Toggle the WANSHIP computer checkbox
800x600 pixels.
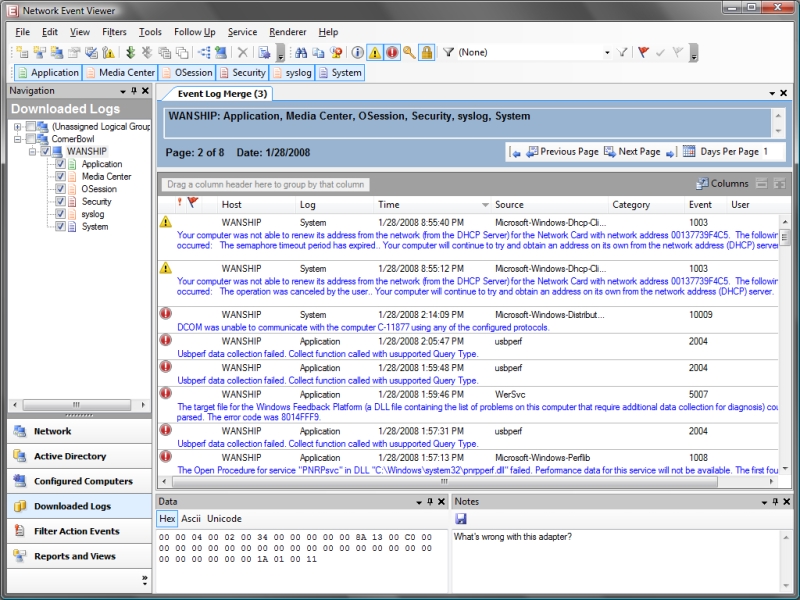click(x=45, y=151)
